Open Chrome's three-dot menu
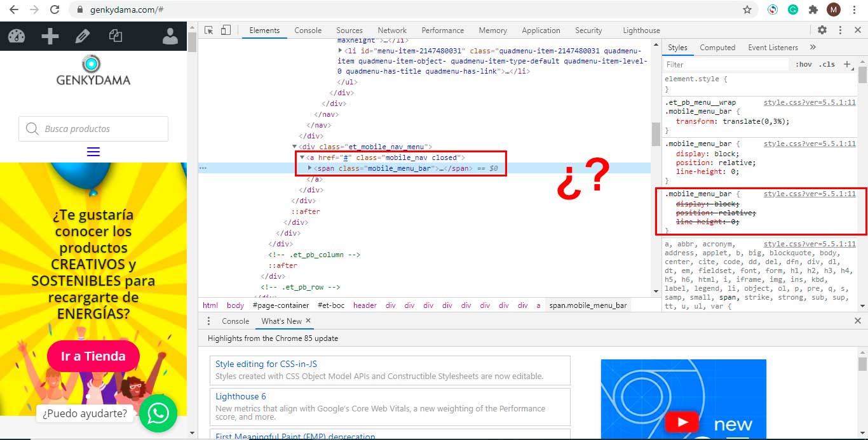868x440 pixels. pos(855,10)
